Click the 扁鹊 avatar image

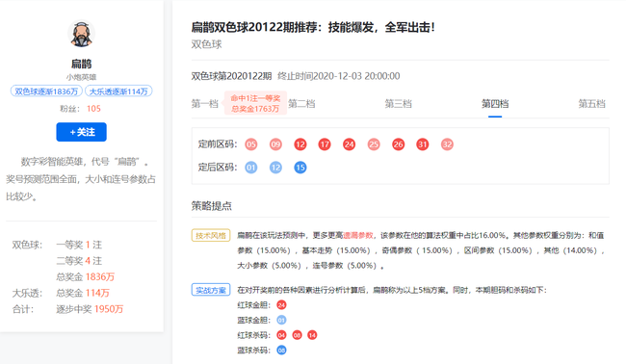pyautogui.click(x=82, y=34)
